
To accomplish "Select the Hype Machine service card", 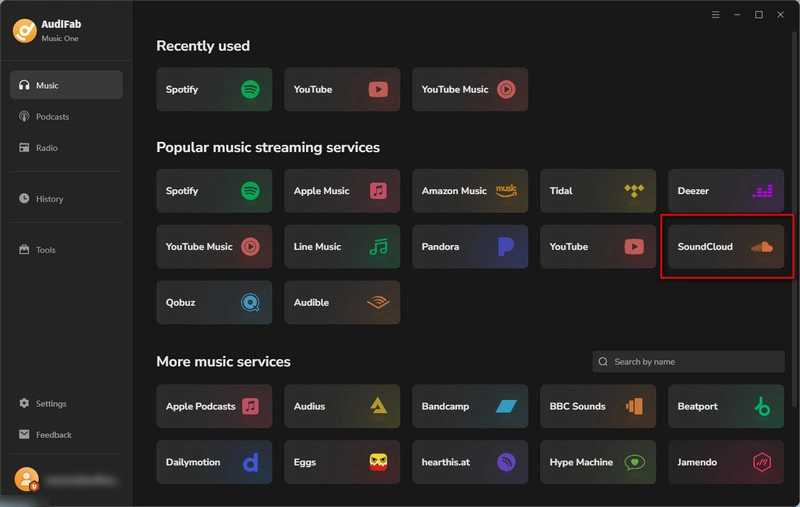I will (598, 462).
